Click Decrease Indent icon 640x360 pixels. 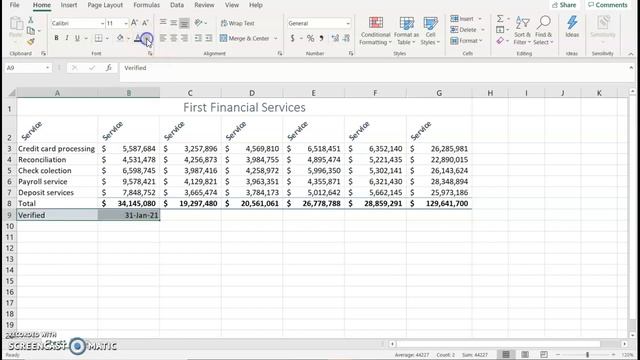click(x=198, y=38)
